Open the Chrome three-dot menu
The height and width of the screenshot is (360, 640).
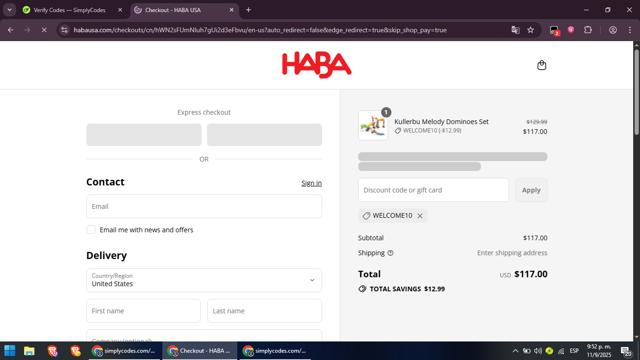pos(629,30)
